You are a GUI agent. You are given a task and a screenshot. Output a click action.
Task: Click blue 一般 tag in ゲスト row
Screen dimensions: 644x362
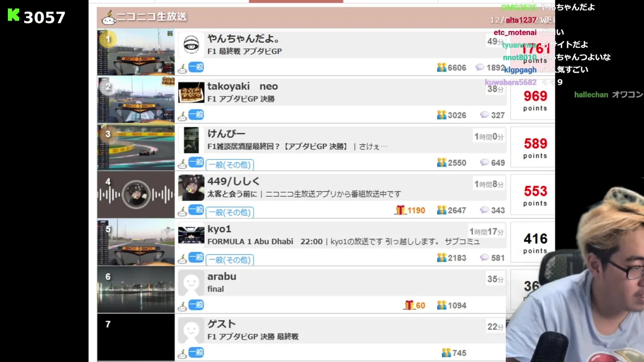click(x=196, y=352)
